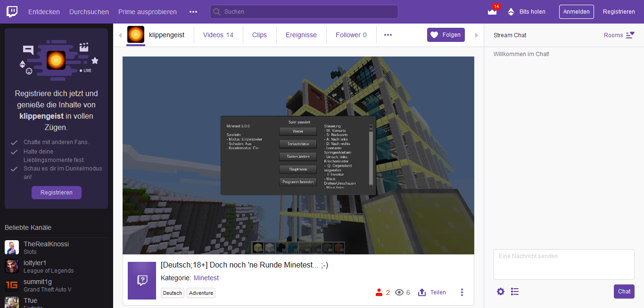Click the Teilen share button
This screenshot has width=644, height=308.
432,292
